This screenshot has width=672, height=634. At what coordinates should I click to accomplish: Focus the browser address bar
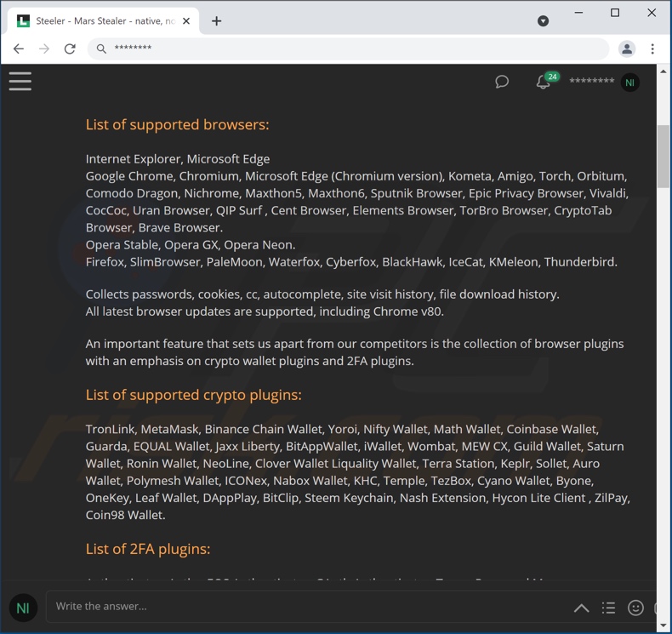click(x=348, y=49)
